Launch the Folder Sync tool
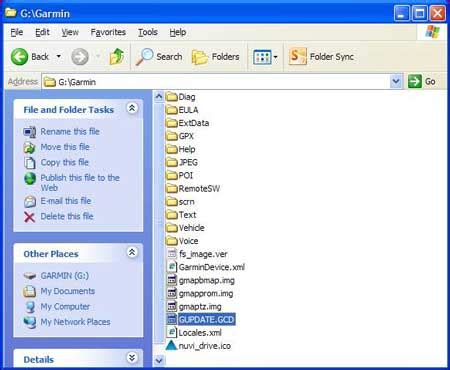This screenshot has width=450, height=370. click(321, 57)
